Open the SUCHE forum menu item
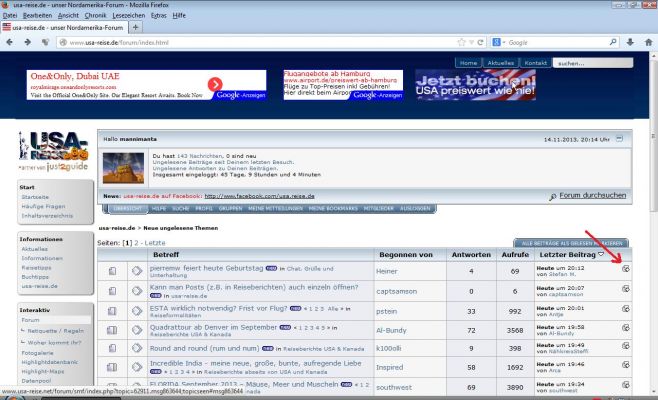This screenshot has width=658, height=400. pos(180,209)
